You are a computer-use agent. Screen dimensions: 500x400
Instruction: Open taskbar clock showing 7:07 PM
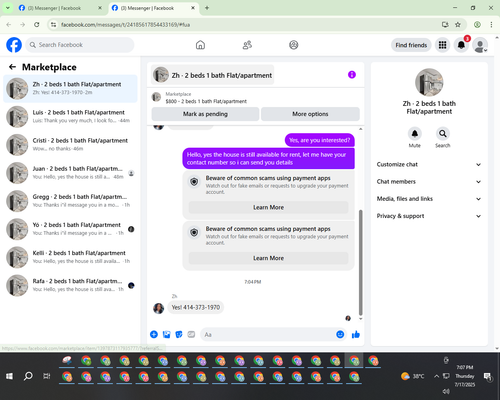[x=465, y=376]
